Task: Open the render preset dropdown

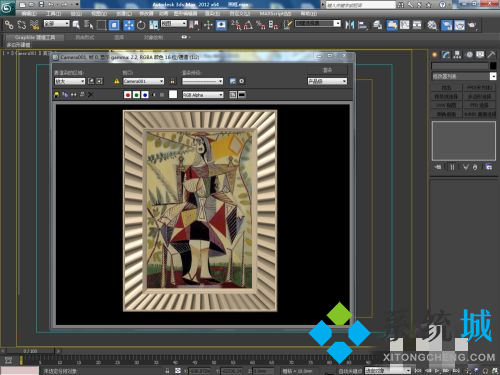Action: pyautogui.click(x=202, y=81)
